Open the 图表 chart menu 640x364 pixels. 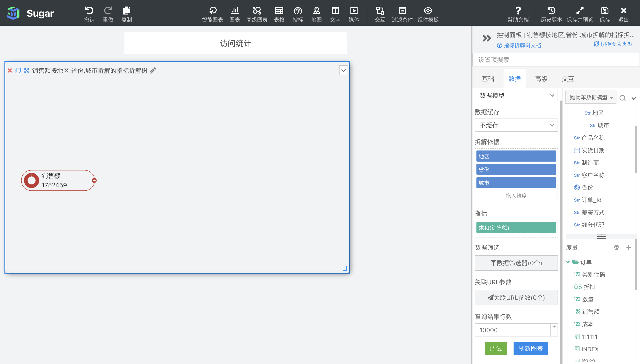(234, 14)
